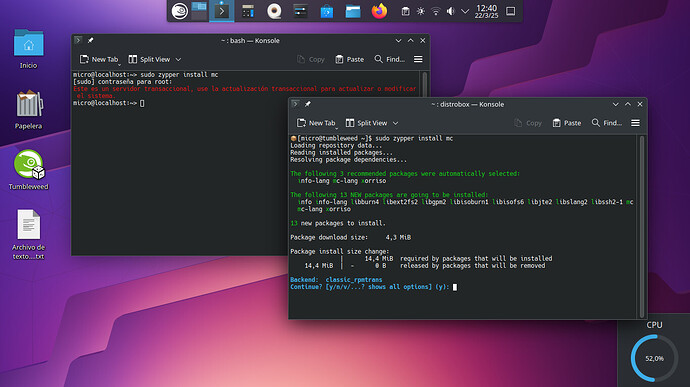This screenshot has width=690, height=387.
Task: Click the scrollbar of bash Konsole
Action: click(425, 84)
